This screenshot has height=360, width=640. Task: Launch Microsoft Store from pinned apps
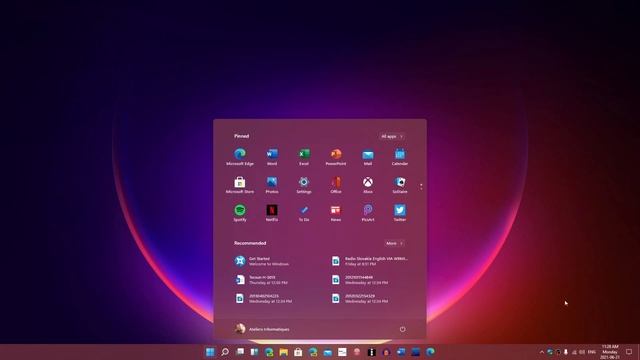pyautogui.click(x=240, y=185)
